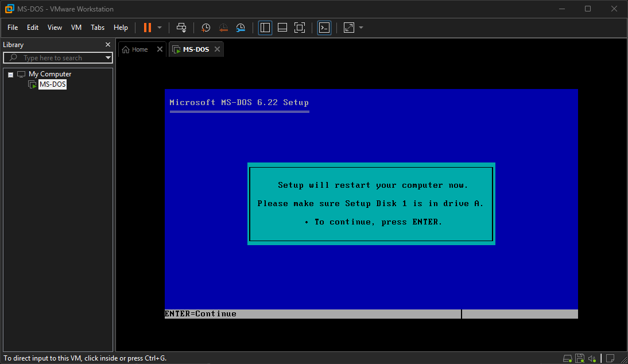Viewport: 628px width, 364px height.
Task: Toggle the library sidebar view
Action: [265, 28]
